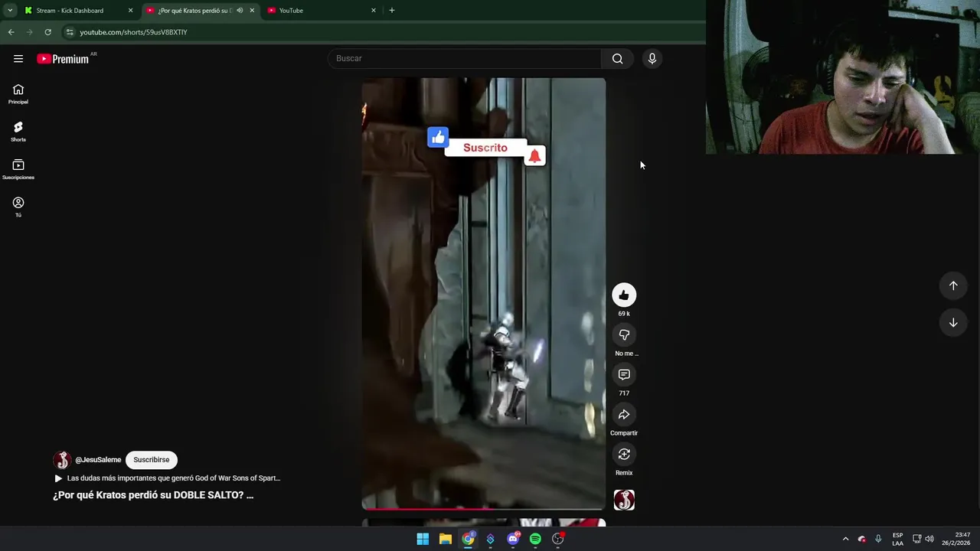Open Shorts from the sidebar
The image size is (980, 551).
18,132
